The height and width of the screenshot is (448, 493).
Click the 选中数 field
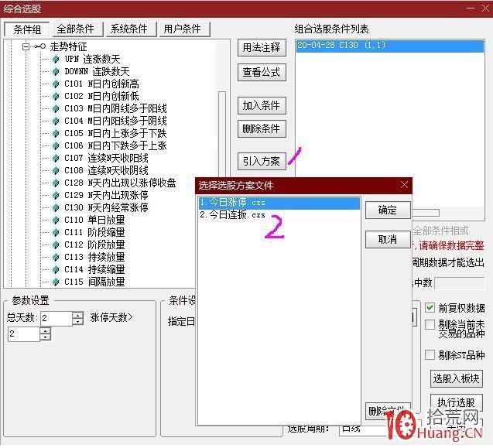click(x=460, y=283)
